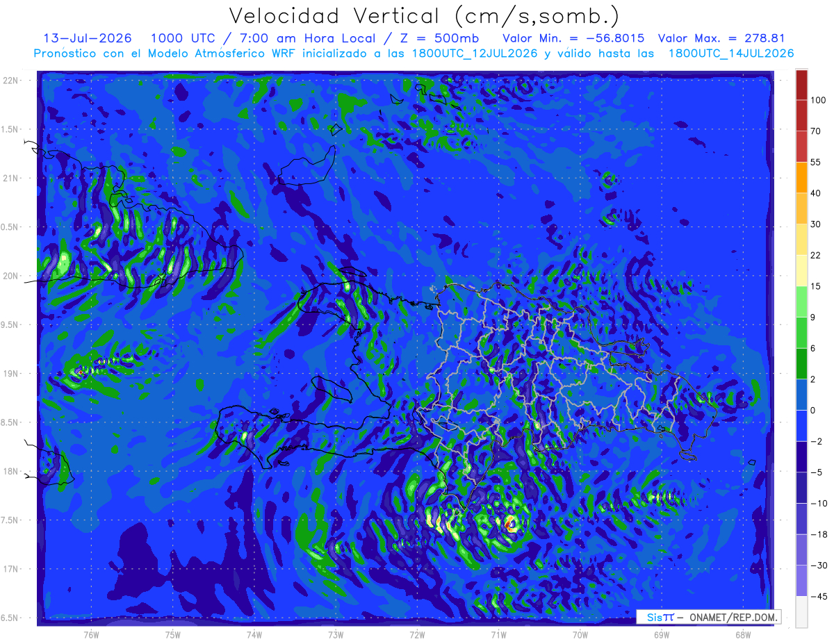The height and width of the screenshot is (644, 834).
Task: Click the red swatch between 55 and 70
Action: pyautogui.click(x=801, y=147)
